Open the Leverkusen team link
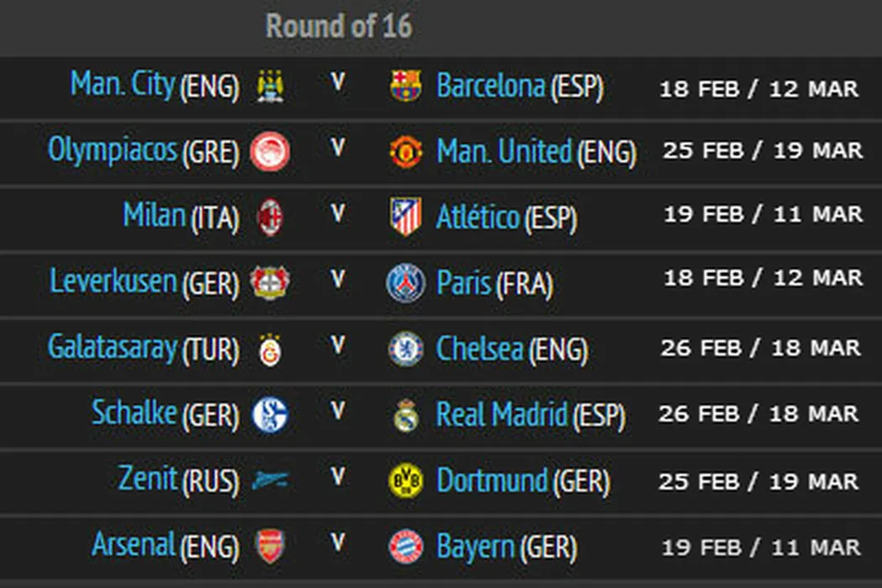This screenshot has width=882, height=588. 113,281
